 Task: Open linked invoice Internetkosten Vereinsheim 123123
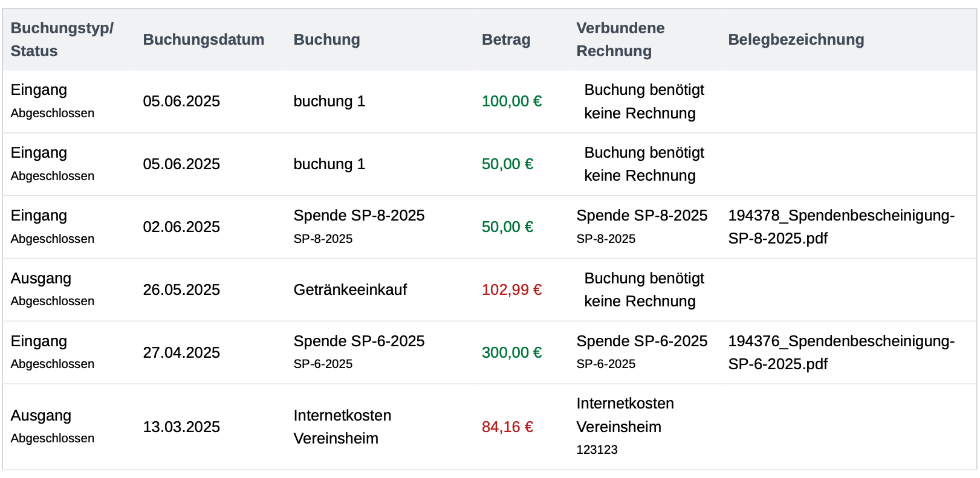pos(625,427)
